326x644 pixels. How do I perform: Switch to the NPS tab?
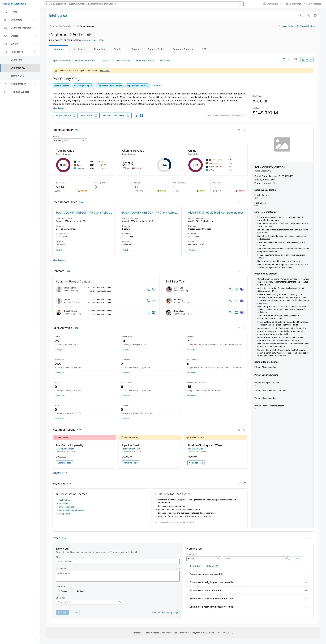pyautogui.click(x=204, y=49)
